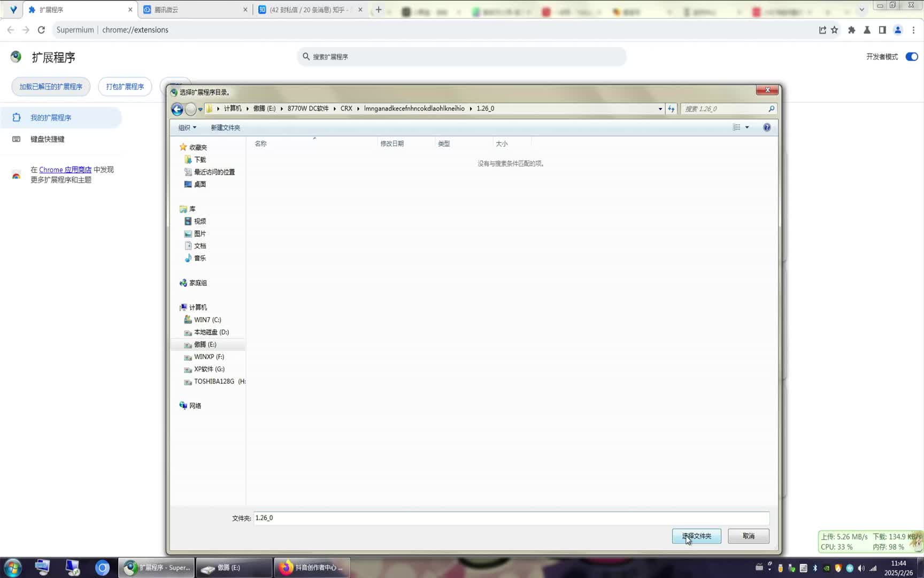Click the 选择文件夹 button
Image resolution: width=924 pixels, height=578 pixels.
coord(696,536)
